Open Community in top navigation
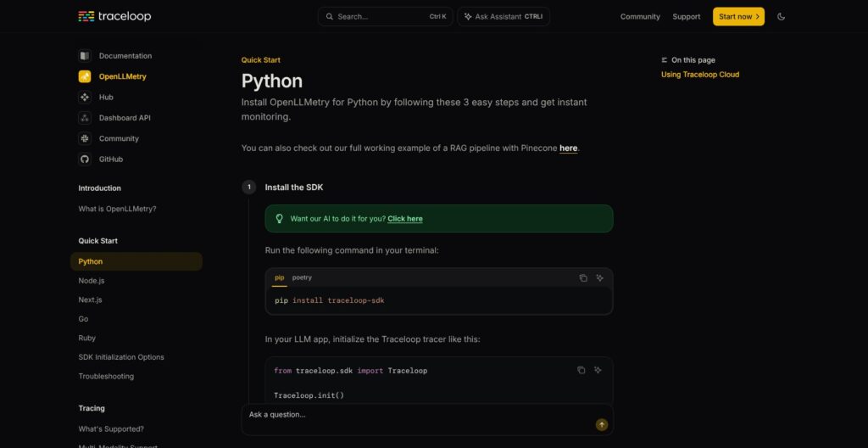 (x=640, y=17)
